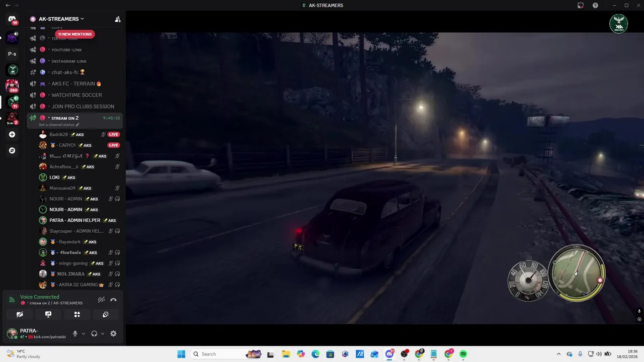Disconnect from voice with hang-up icon
The image size is (644, 362).
click(x=113, y=300)
